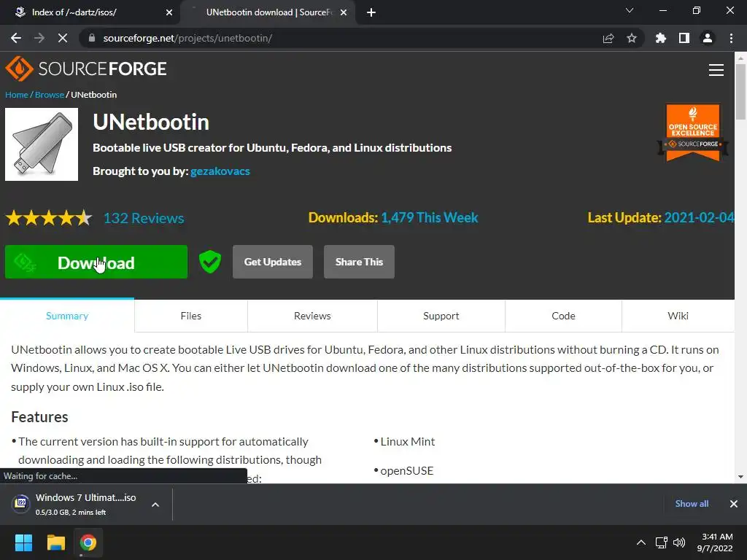Click the 'openSUSE' list item text
Screen dimensions: 747x560
tap(407, 471)
